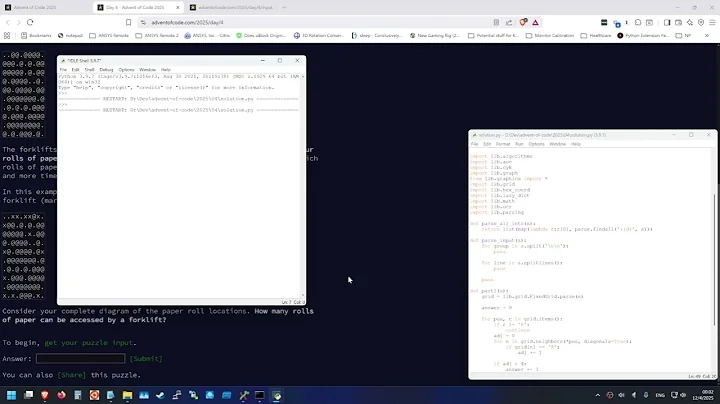Open the Bookmarks folder in bookmarks bar

point(36,35)
